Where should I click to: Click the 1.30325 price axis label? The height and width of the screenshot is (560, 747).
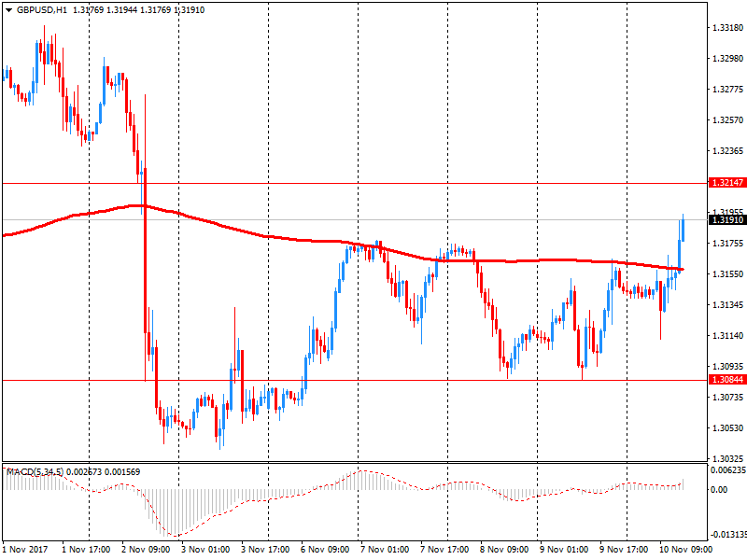click(x=727, y=458)
